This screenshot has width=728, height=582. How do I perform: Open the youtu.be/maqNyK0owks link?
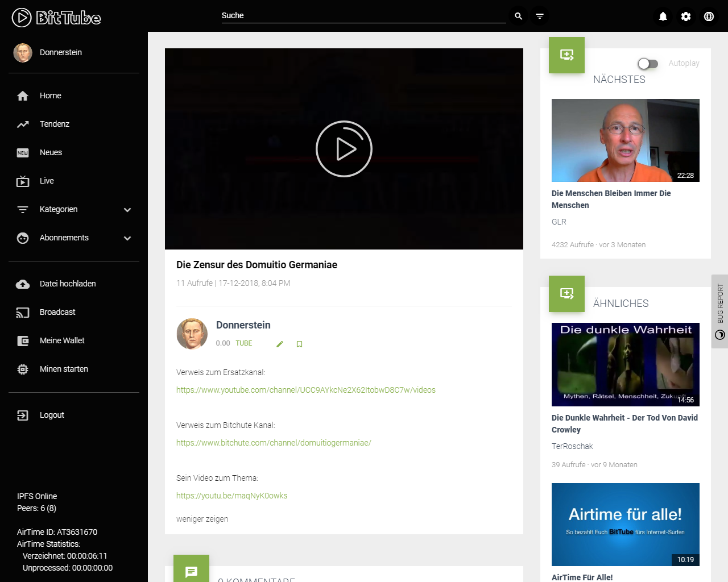pos(232,496)
